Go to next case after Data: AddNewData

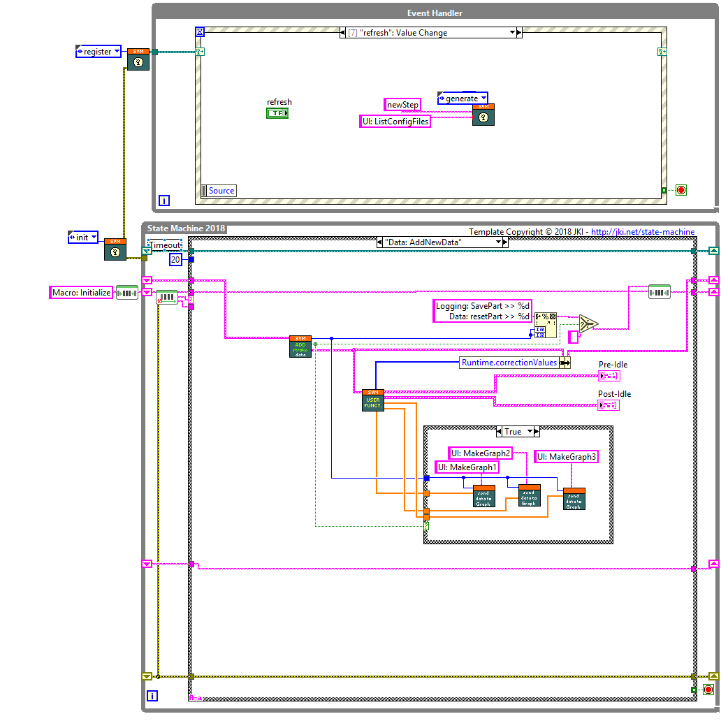click(505, 242)
